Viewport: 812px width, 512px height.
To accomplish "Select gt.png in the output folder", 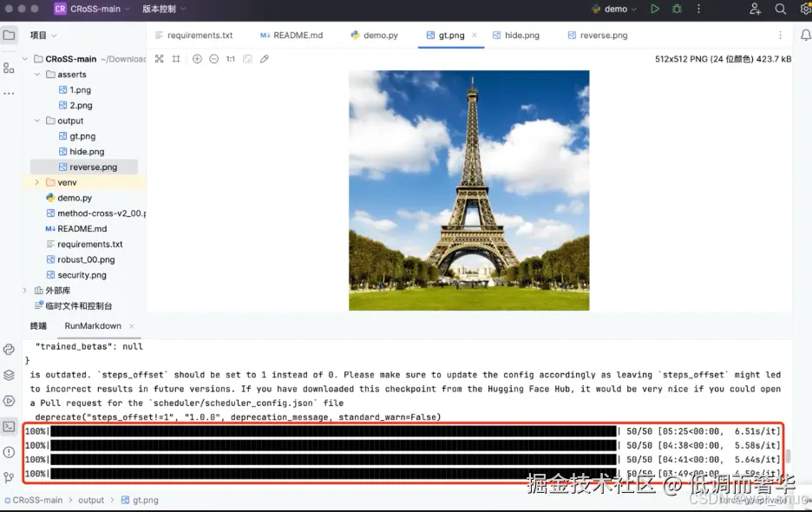I will coord(76,136).
